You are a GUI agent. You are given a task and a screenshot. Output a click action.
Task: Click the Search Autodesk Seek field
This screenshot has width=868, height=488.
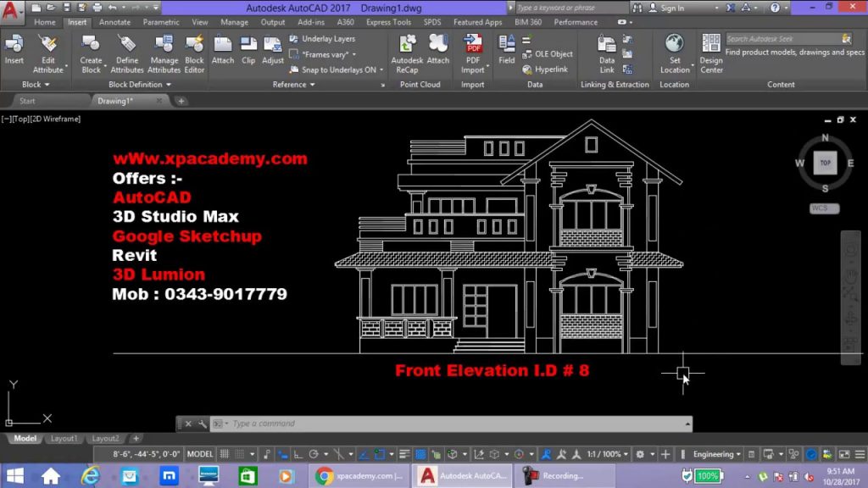point(782,39)
